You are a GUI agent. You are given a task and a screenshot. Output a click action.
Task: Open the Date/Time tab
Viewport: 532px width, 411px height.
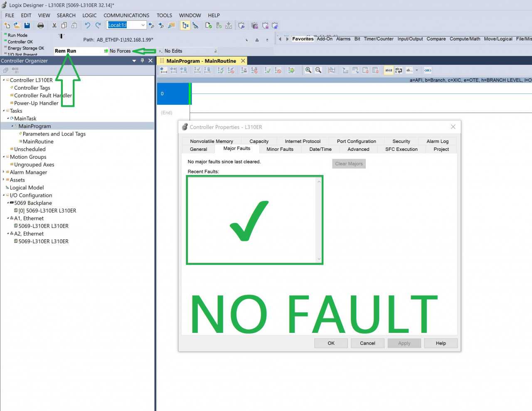point(320,149)
